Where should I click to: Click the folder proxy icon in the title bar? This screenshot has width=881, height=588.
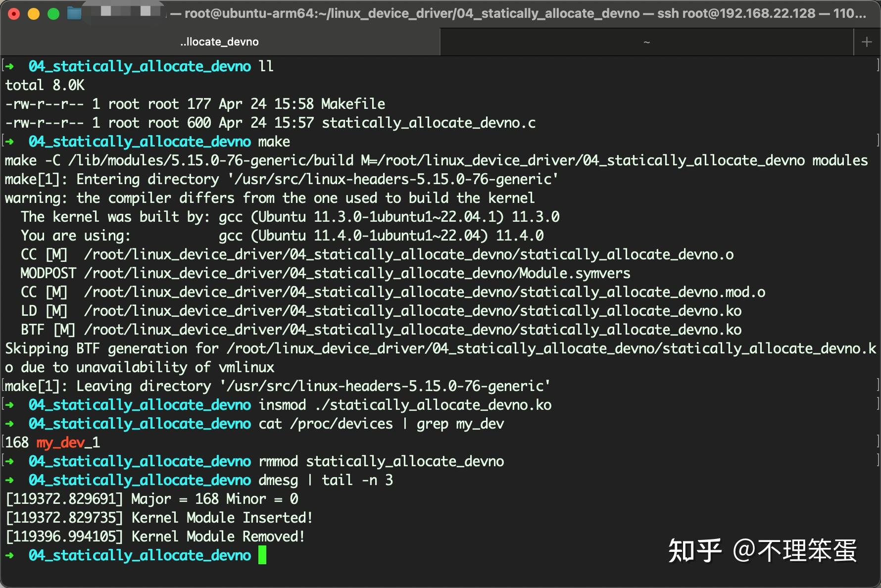[74, 13]
